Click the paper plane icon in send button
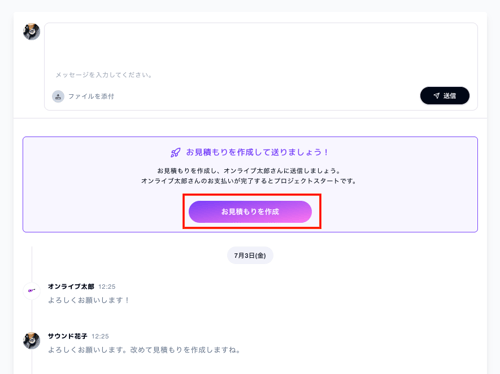The image size is (500, 374). coord(437,96)
